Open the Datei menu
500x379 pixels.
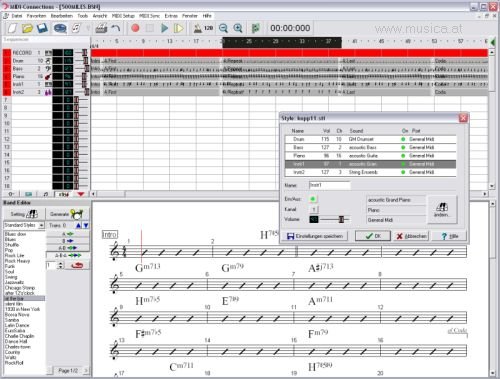coord(17,16)
